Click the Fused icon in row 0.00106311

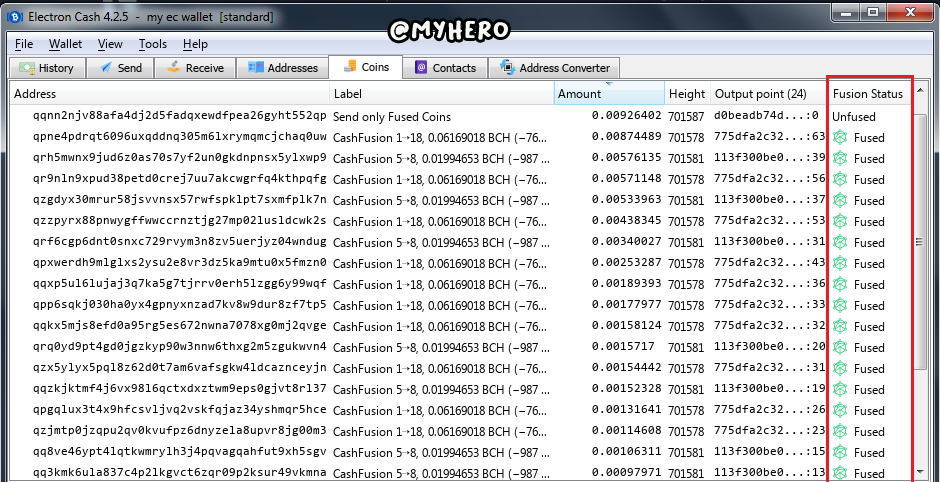[x=841, y=453]
